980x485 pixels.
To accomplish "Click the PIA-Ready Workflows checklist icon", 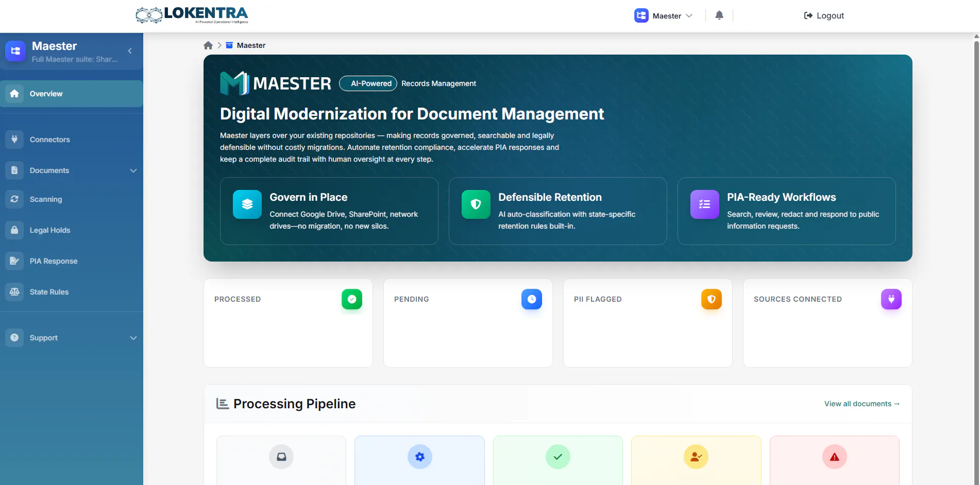I will (x=705, y=204).
